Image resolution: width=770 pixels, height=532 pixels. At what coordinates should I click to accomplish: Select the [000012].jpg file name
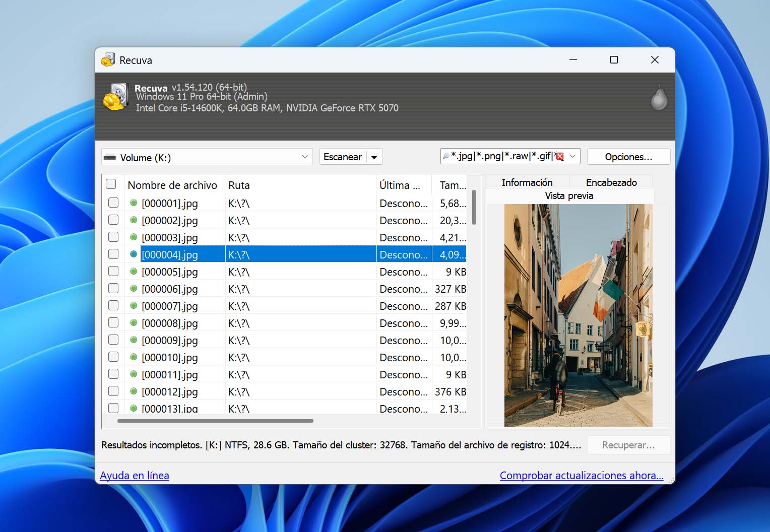point(170,392)
